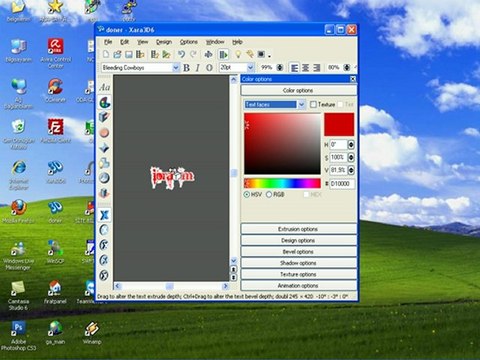Click the Color options panel button

(x=298, y=90)
